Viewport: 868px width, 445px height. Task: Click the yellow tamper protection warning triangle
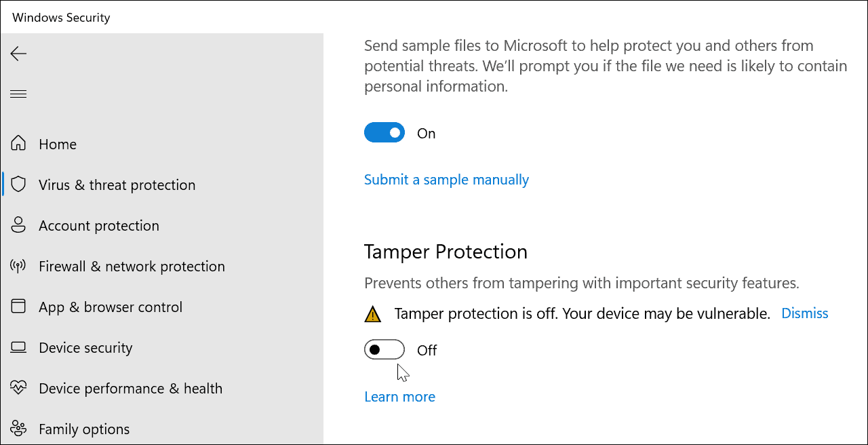click(x=372, y=313)
